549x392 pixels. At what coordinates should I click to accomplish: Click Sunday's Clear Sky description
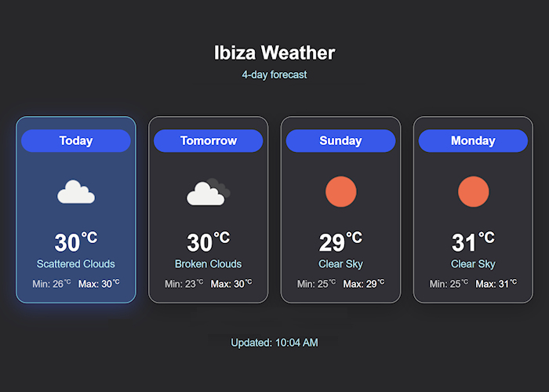[340, 263]
